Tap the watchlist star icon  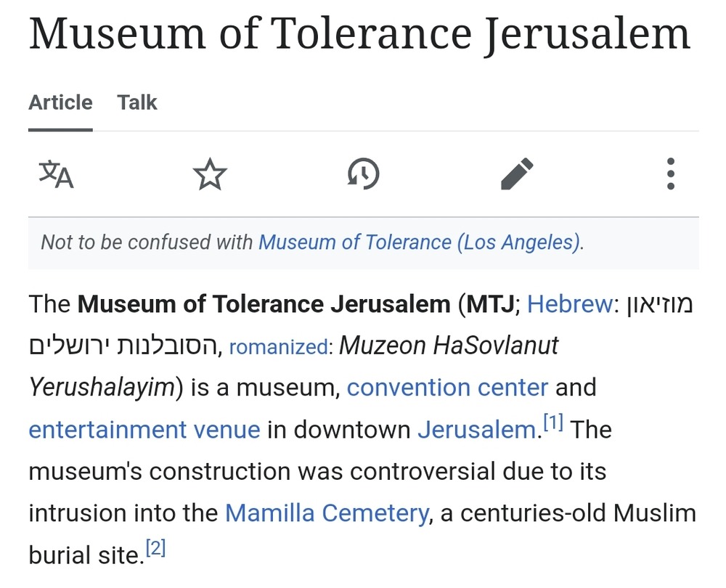(x=210, y=175)
